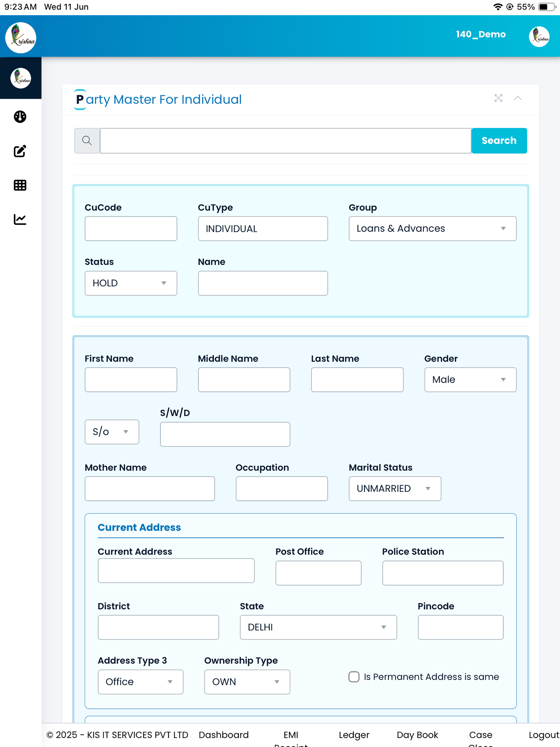Open the edit/pencil icon in sidebar

tap(20, 151)
